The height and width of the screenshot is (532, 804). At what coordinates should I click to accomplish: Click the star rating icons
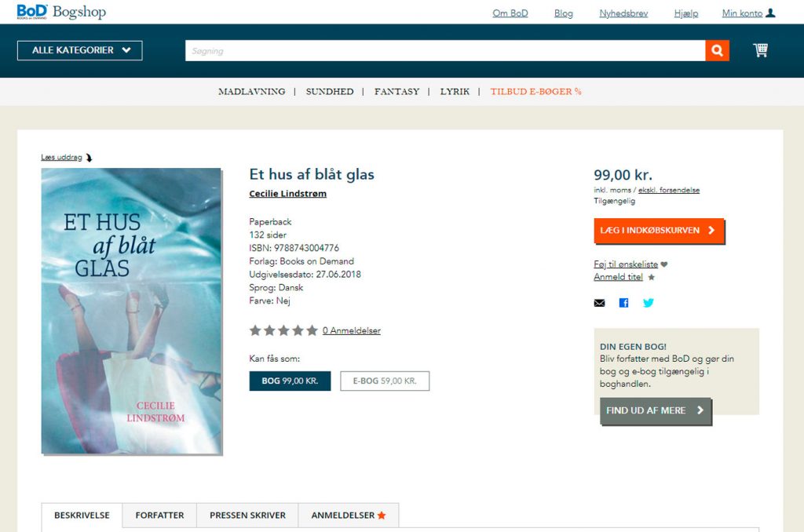pyautogui.click(x=283, y=330)
